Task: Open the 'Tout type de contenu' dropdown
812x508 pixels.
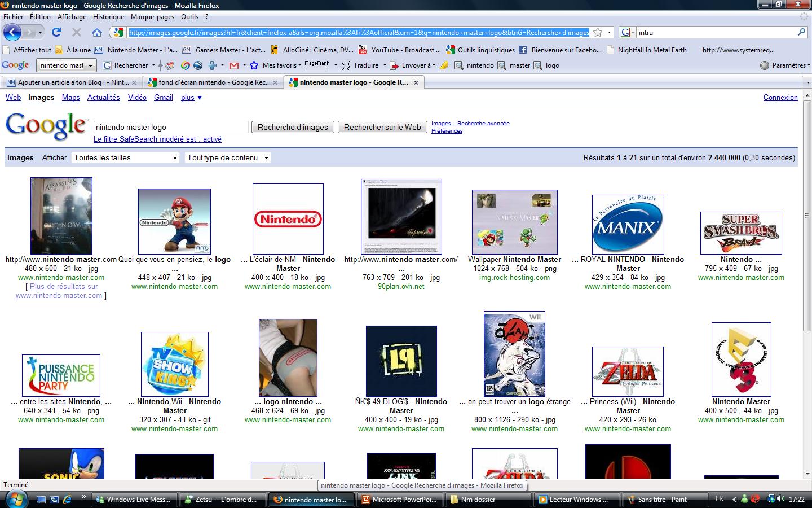Action: pos(228,157)
